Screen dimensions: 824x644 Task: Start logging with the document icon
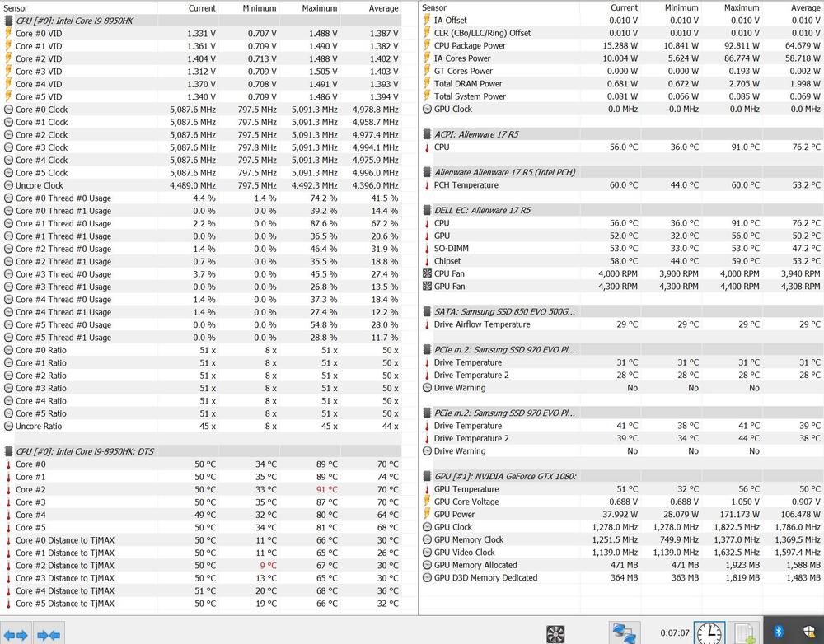pos(745,633)
